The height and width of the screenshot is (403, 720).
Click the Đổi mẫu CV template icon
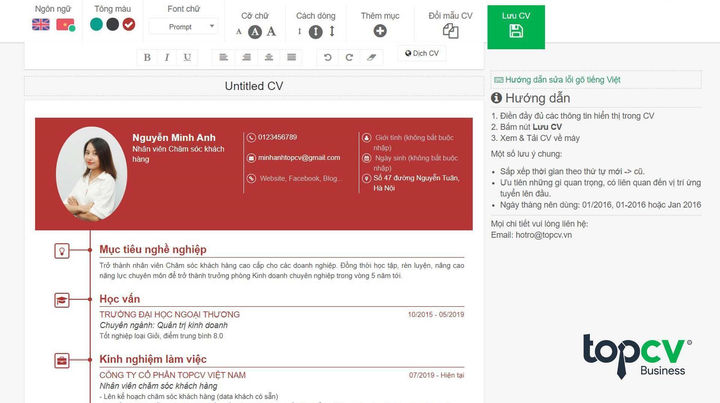[450, 31]
